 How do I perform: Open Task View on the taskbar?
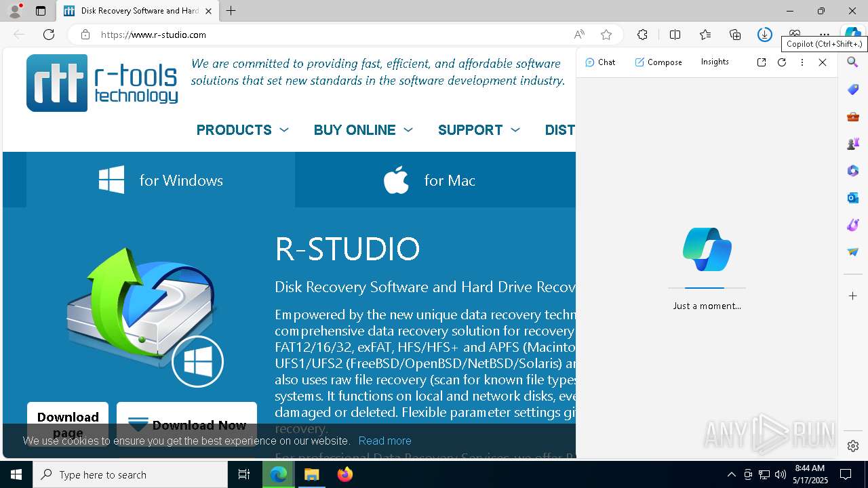[244, 474]
